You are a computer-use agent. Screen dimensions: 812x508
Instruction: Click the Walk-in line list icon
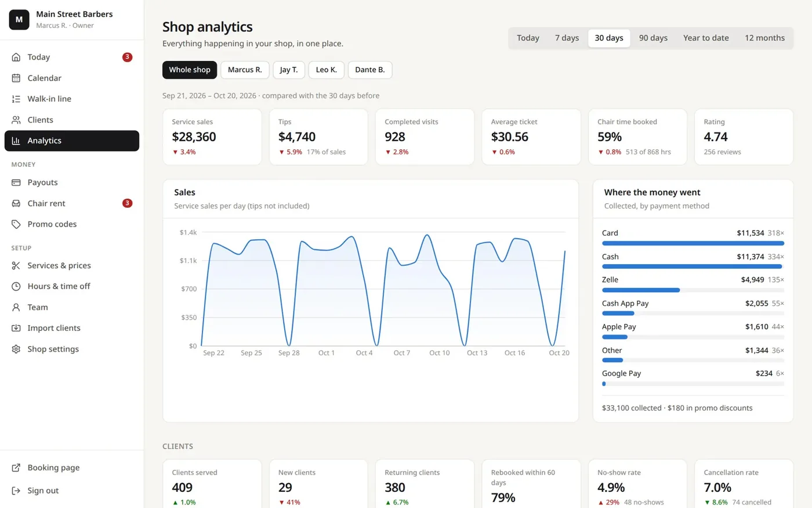[x=16, y=99]
